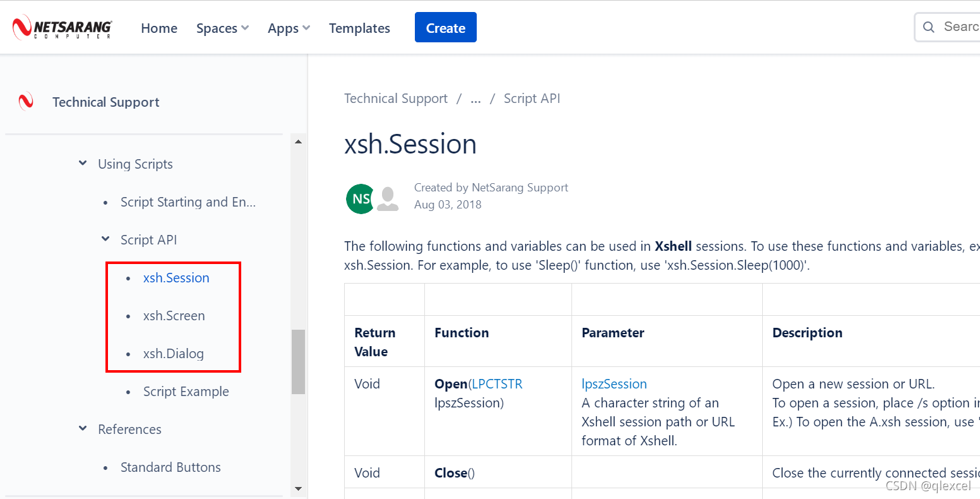This screenshot has height=499, width=980.
Task: Click 'Close the currently connected' description
Action: point(876,473)
